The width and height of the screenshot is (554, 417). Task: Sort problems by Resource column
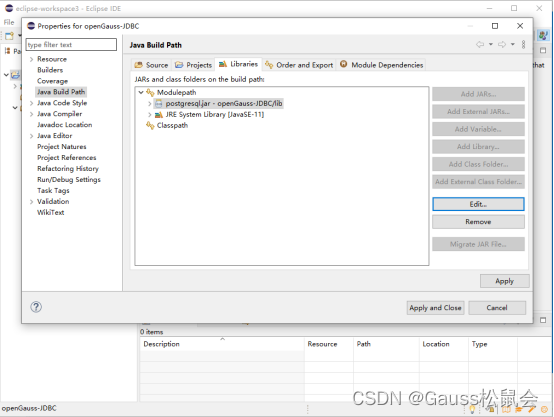coord(329,344)
